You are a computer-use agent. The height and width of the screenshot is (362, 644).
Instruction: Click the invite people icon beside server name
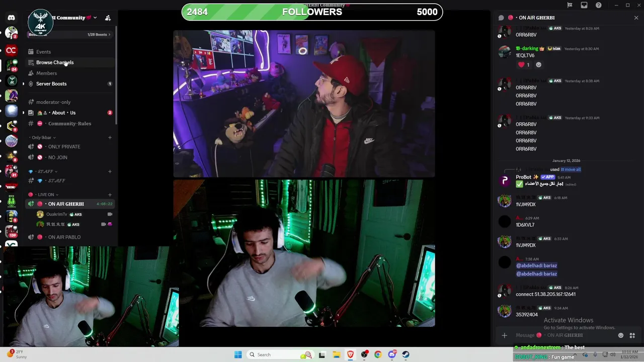click(108, 18)
